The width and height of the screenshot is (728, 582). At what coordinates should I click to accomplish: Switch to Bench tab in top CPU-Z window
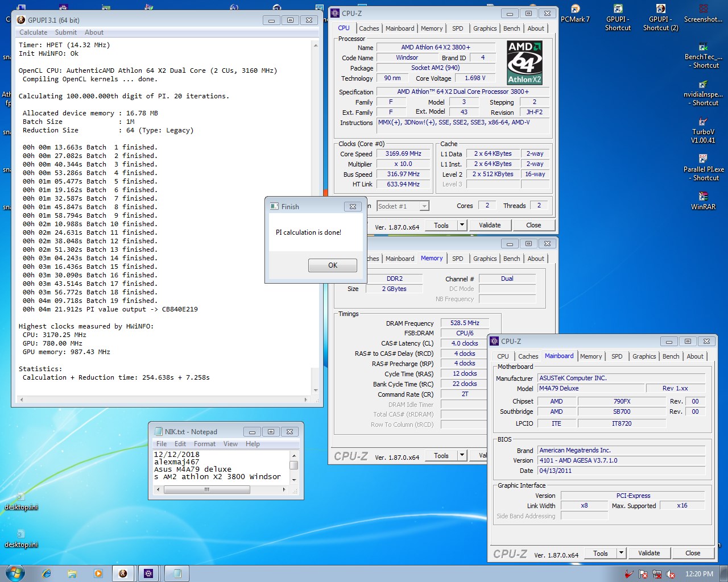click(x=511, y=28)
